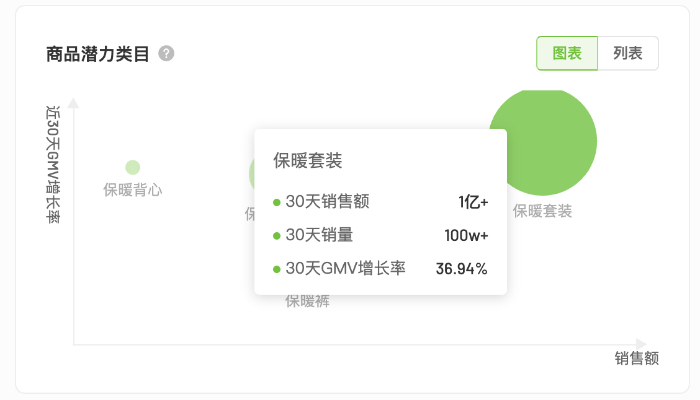Click the 30天销售额 tooltip row label
This screenshot has height=400, width=700.
point(327,202)
